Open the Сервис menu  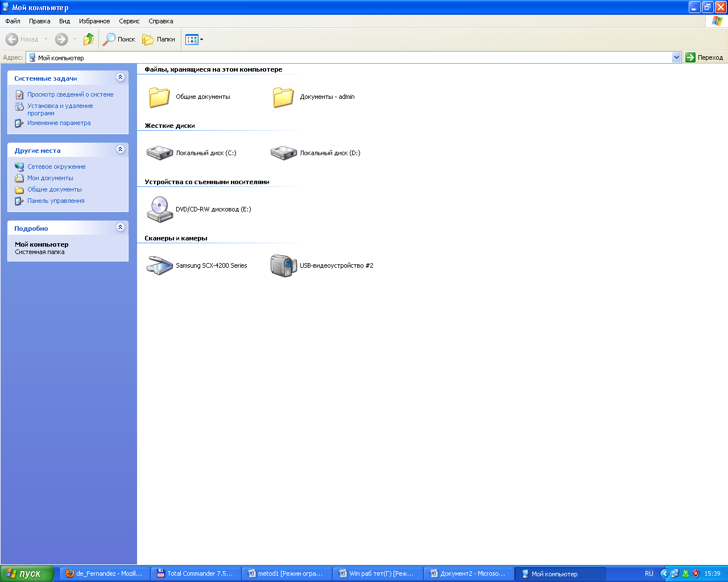click(129, 21)
